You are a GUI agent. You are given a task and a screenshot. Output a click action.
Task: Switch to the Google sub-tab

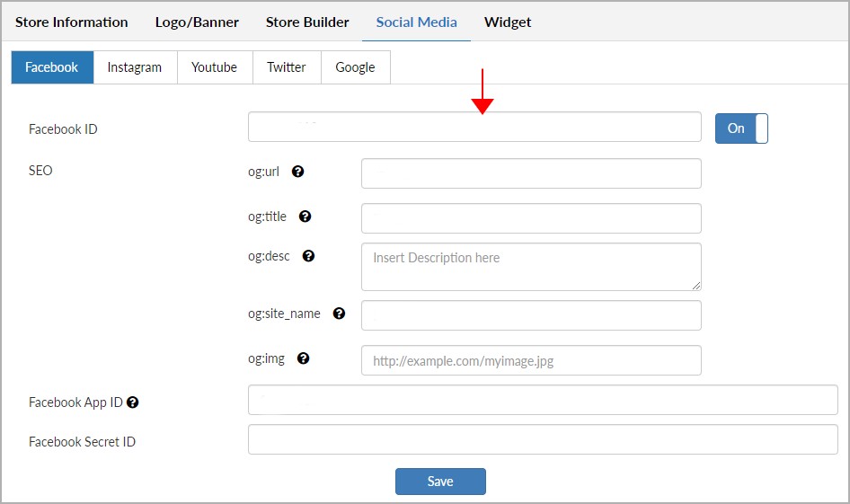[356, 67]
